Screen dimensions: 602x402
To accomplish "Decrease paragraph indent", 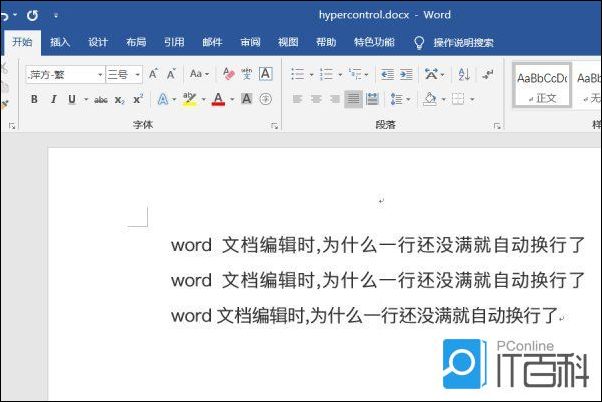I will pos(387,74).
